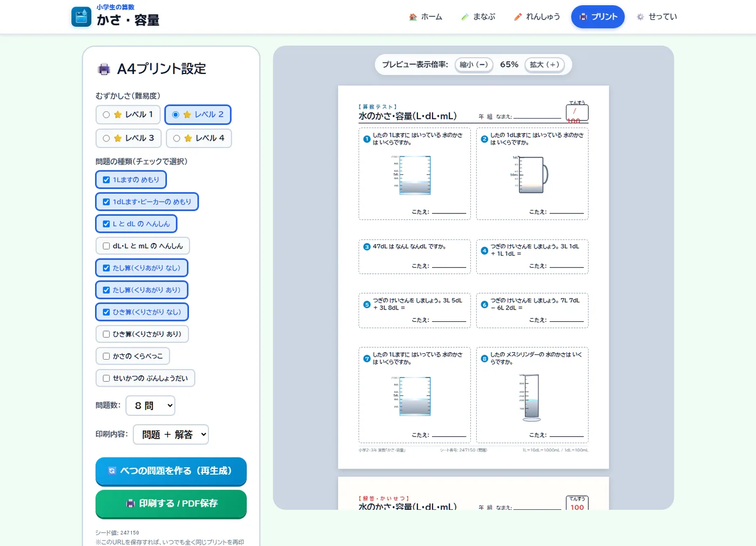756x546 pixels.
Task: Enable the dL・L と mL の へんしん checkbox
Action: pos(106,246)
